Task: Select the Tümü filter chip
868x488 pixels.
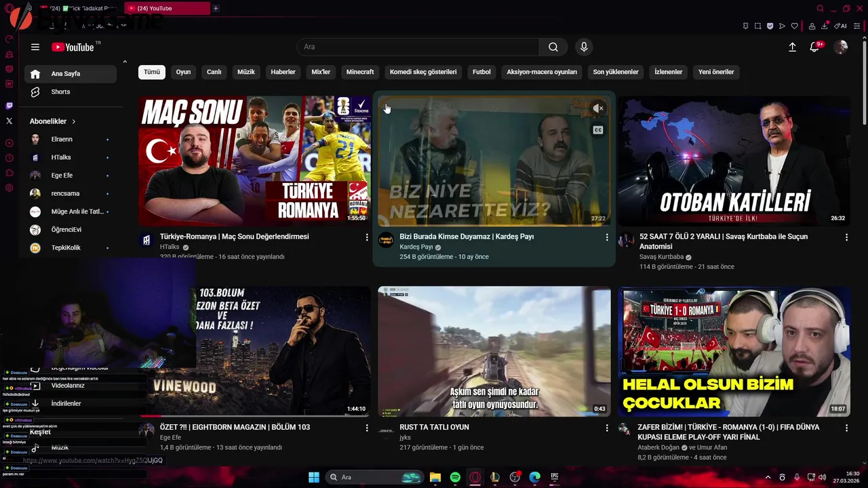Action: (152, 72)
